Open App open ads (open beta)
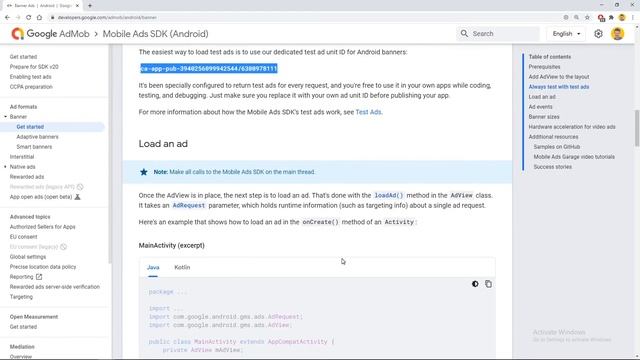The width and height of the screenshot is (640, 360). (41, 197)
